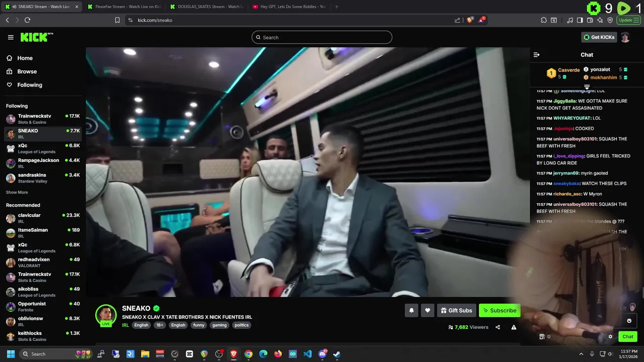Show hidden system tray icons chevron
Image resolution: width=644 pixels, height=362 pixels.
tap(581, 354)
